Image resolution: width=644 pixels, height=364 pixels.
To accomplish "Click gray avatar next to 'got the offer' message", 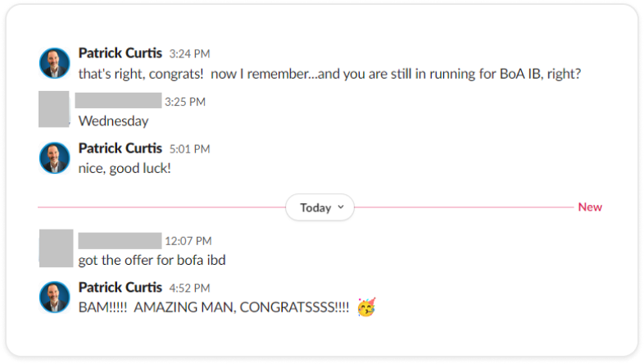I will 56,249.
